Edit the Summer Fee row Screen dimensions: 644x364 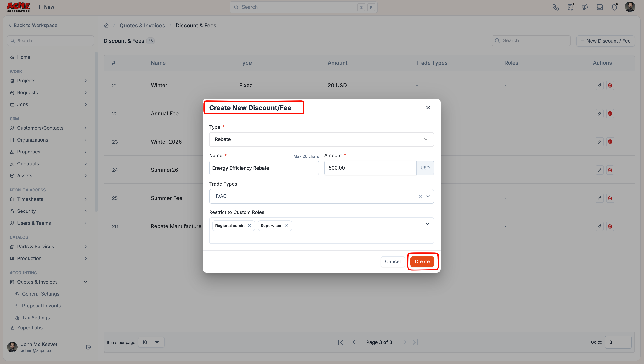[599, 198]
